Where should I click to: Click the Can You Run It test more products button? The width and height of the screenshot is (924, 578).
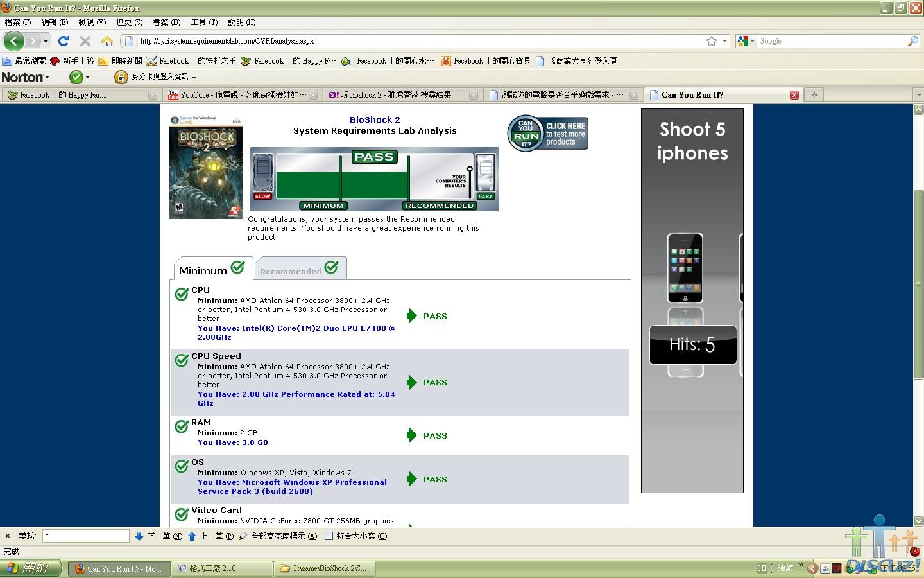pos(548,134)
